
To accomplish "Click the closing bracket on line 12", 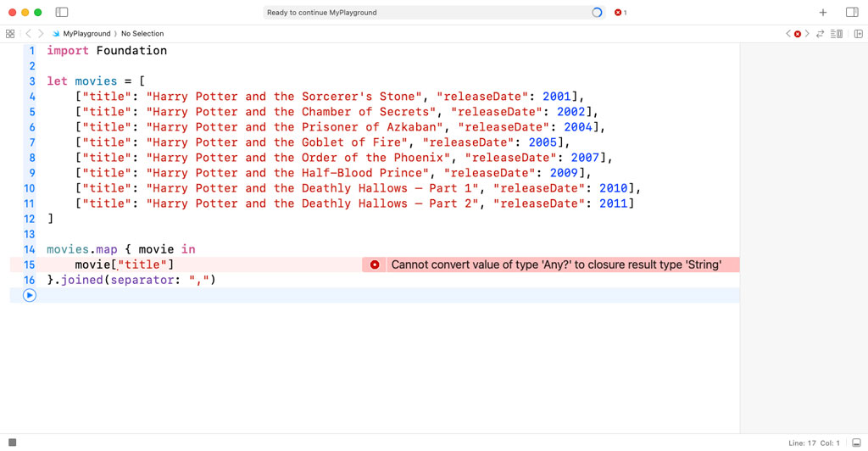I will tap(50, 219).
